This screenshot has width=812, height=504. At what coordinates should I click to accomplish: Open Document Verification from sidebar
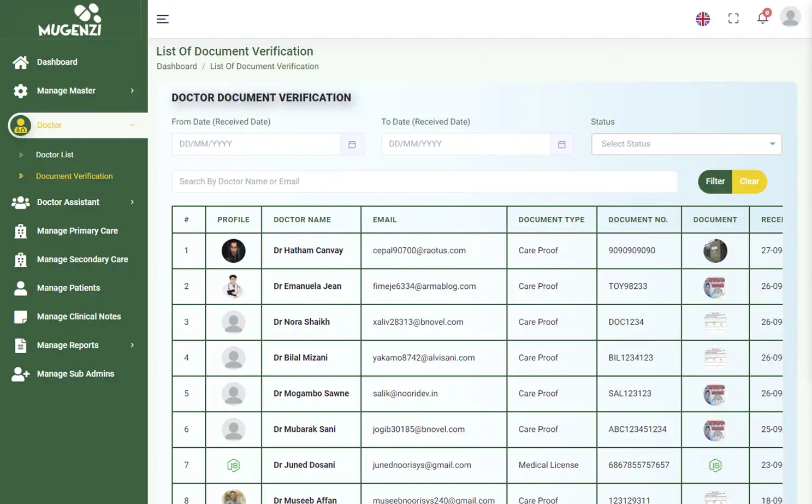pos(74,176)
